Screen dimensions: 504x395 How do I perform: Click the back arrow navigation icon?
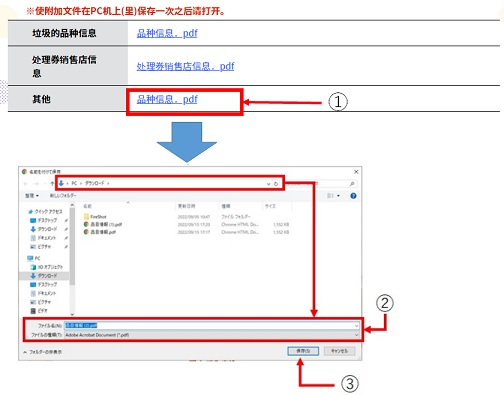click(26, 184)
